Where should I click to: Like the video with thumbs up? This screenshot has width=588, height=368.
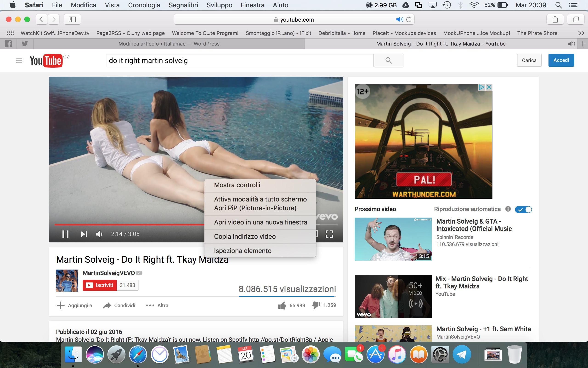pyautogui.click(x=282, y=305)
